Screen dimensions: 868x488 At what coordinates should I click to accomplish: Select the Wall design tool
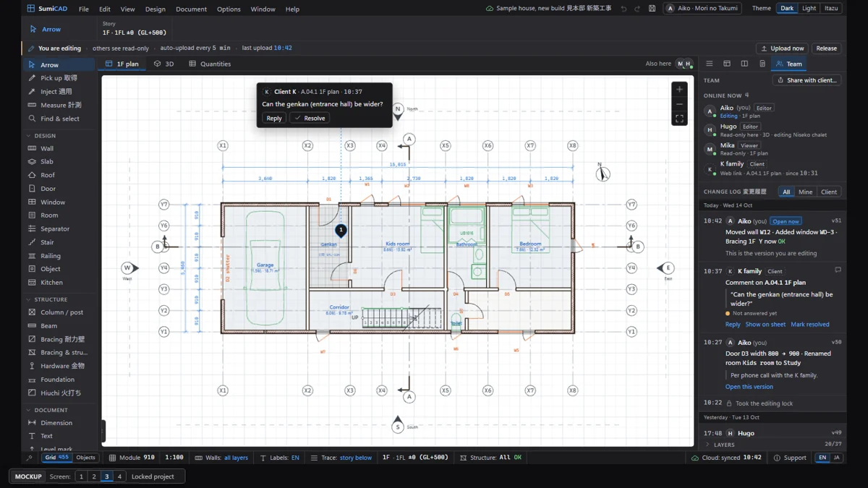pyautogui.click(x=59, y=148)
